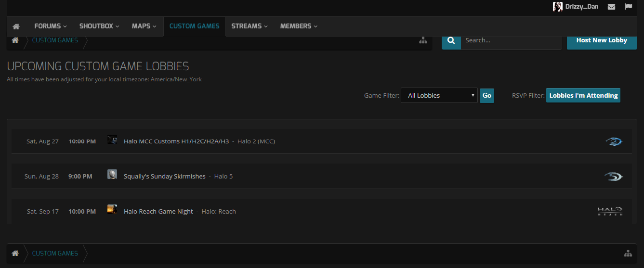Click the flag notifications icon
This screenshot has height=268, width=644.
click(x=628, y=7)
